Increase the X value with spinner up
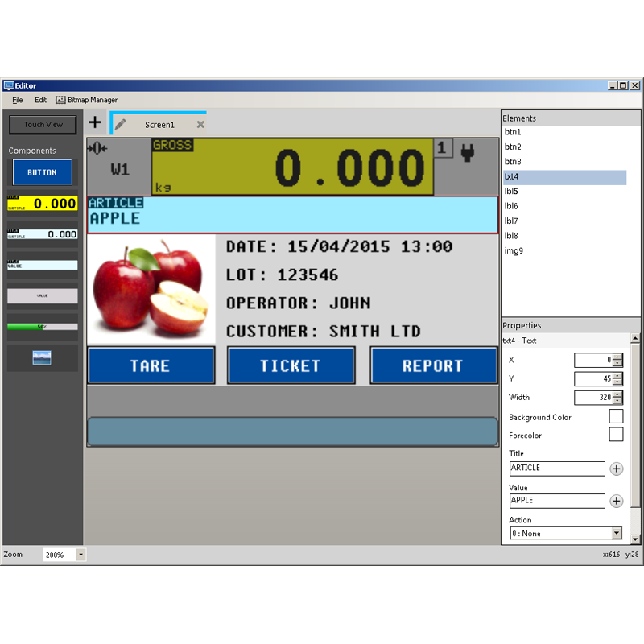Viewport: 644px width, 644px height. click(x=617, y=357)
